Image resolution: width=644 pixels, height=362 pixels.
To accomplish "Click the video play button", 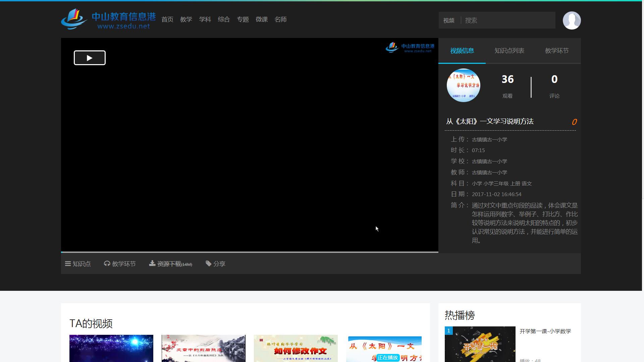I will tap(90, 58).
